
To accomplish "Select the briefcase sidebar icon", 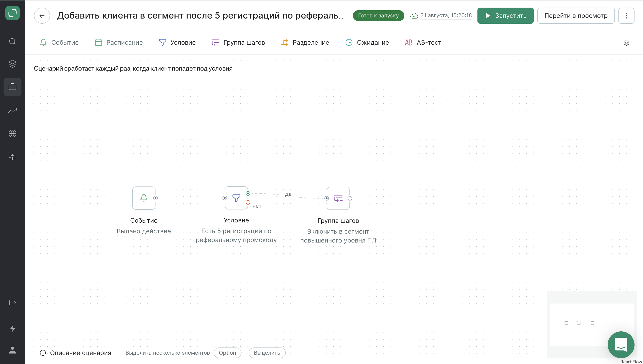I will click(12, 87).
